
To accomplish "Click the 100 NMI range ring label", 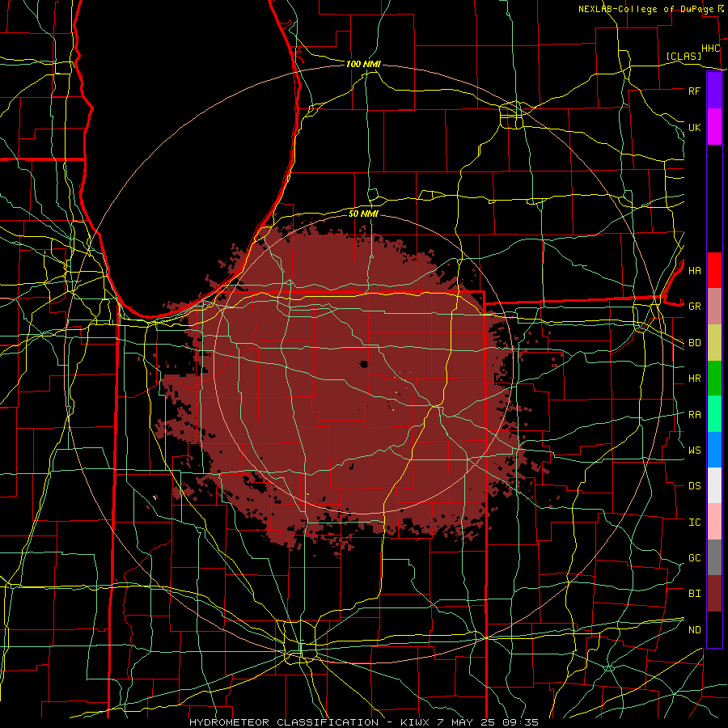I will [363, 64].
